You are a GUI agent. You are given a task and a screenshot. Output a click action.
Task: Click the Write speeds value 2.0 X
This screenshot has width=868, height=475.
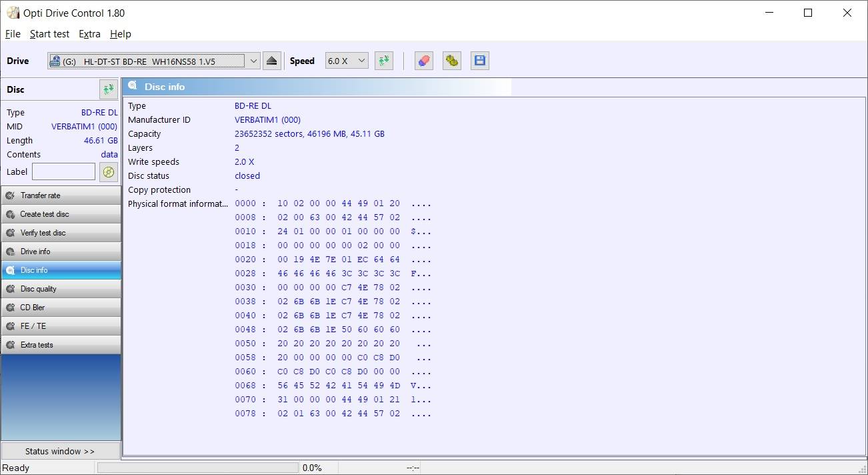click(x=244, y=162)
